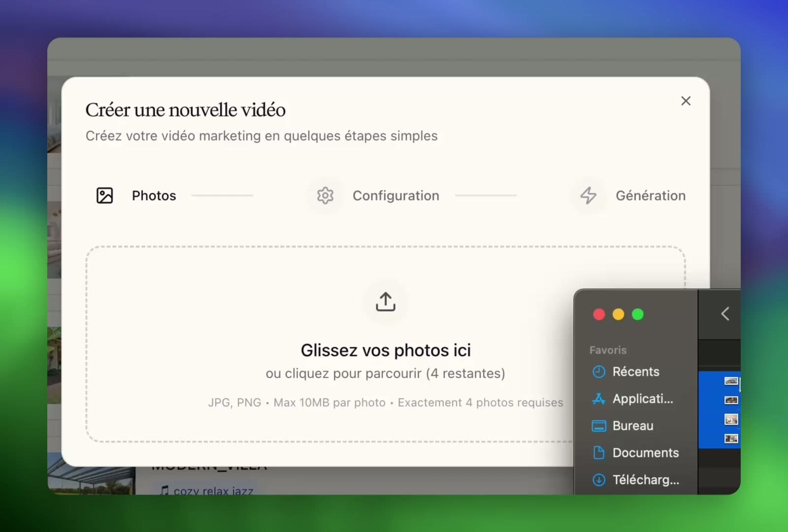Click the upload arrow icon in the drop zone
Viewport: 788px width, 532px height.
click(x=385, y=302)
